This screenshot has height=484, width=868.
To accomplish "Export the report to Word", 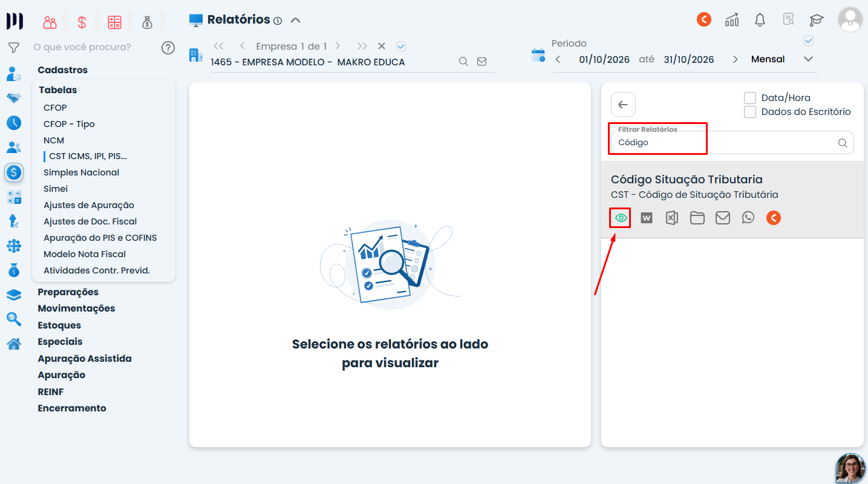I will coord(647,218).
